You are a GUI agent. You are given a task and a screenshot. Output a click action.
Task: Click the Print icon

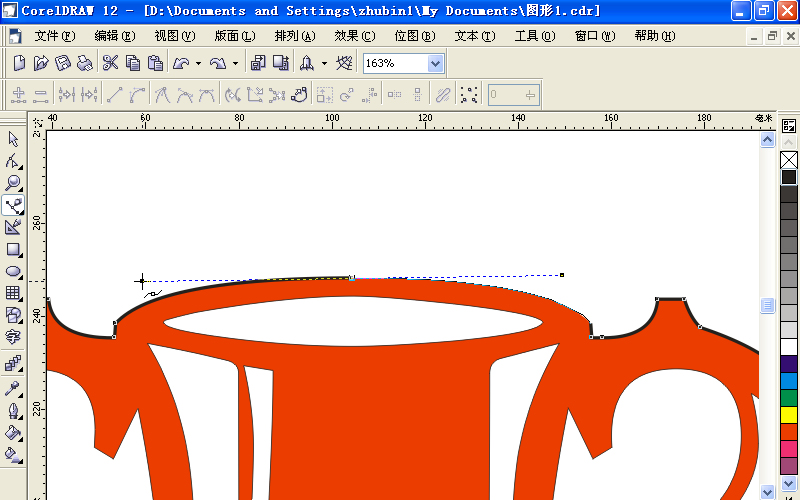pos(84,63)
